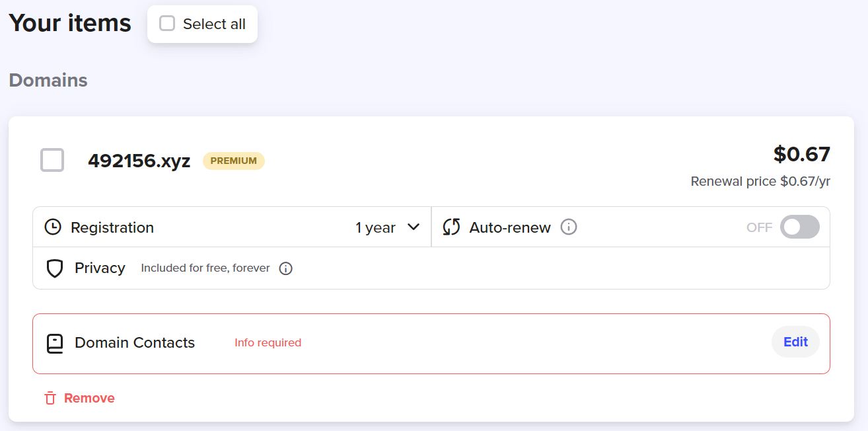868x431 pixels.
Task: Click the Privacy shield icon
Action: (x=55, y=268)
